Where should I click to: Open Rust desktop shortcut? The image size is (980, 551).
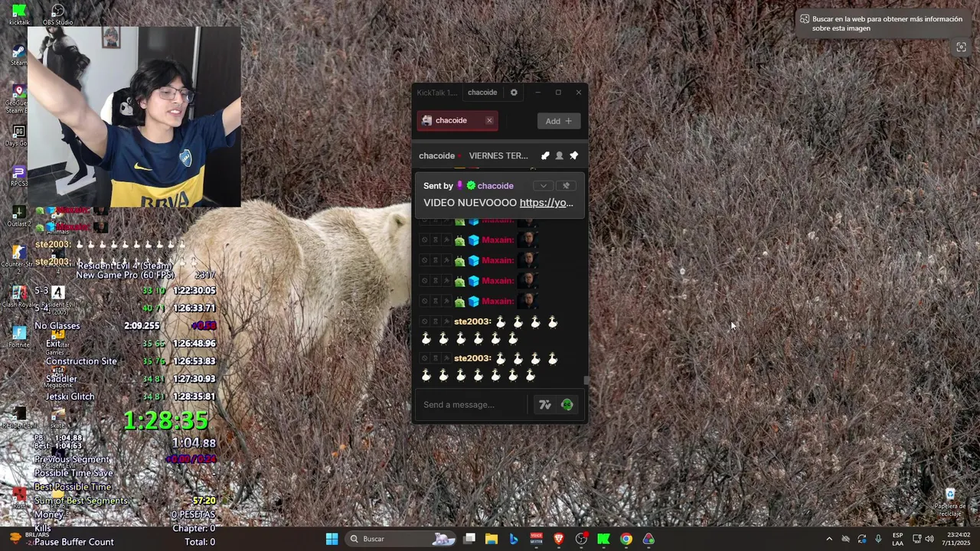pyautogui.click(x=19, y=497)
